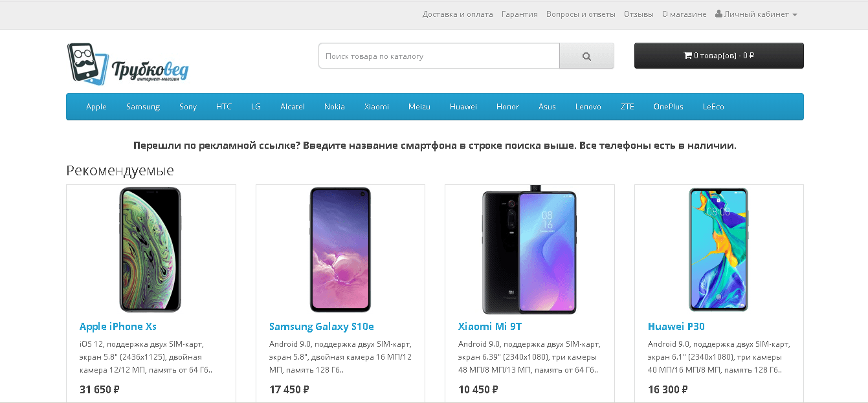Open the Гарантия page
This screenshot has width=868, height=403.
pos(519,14)
